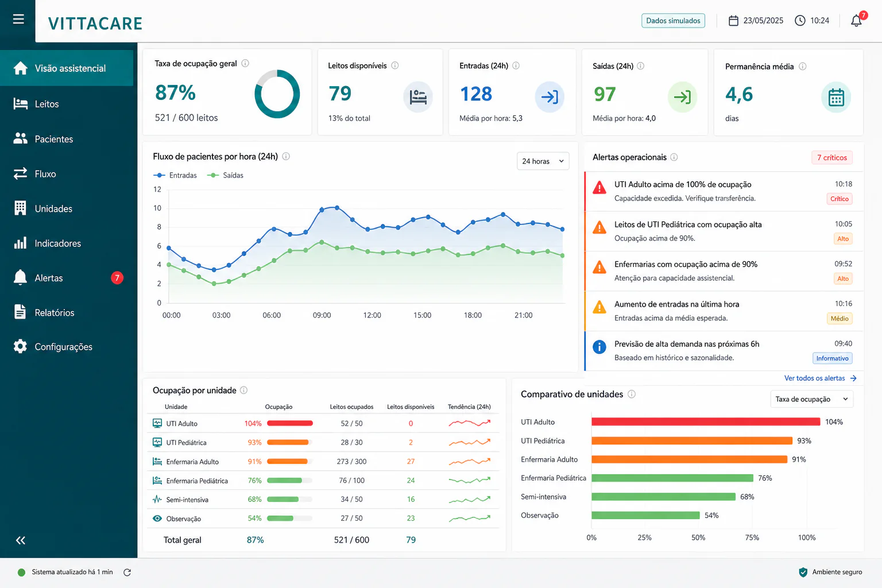Click the 7 críticos badge button
The width and height of the screenshot is (882, 588).
[831, 157]
